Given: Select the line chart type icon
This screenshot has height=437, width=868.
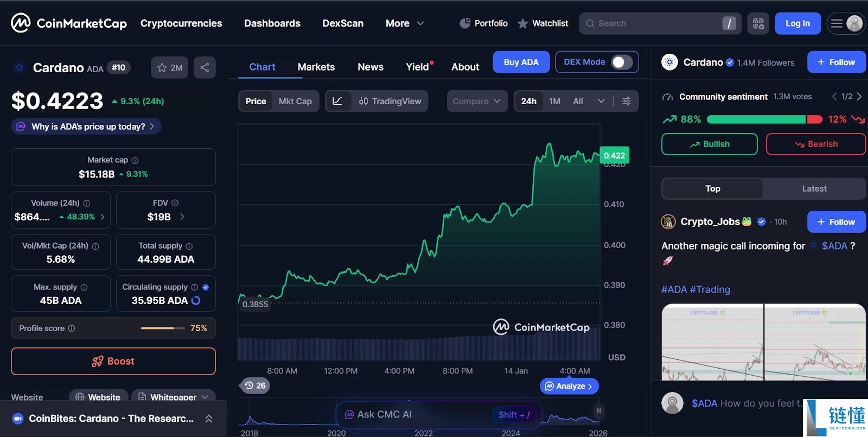Looking at the screenshot, I should click(337, 101).
